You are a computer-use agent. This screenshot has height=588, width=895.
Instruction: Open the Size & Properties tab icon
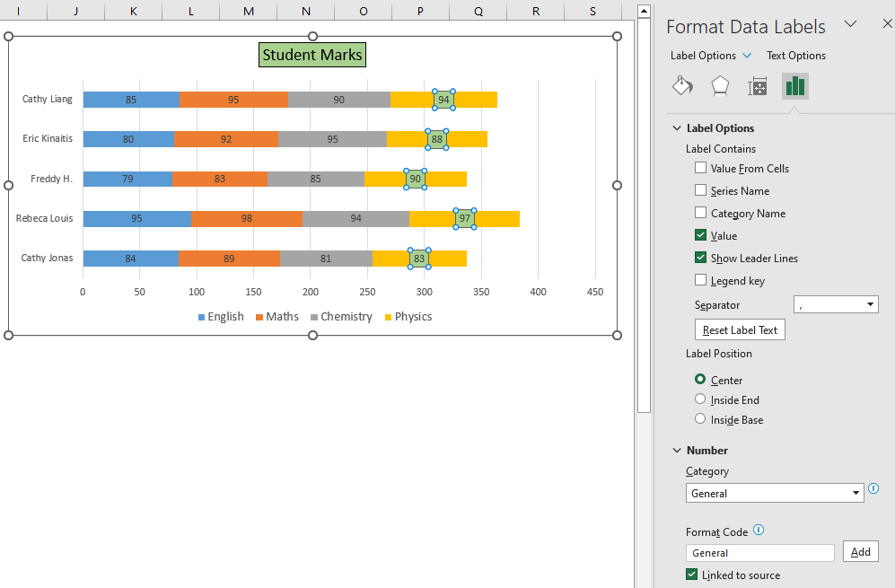[758, 86]
